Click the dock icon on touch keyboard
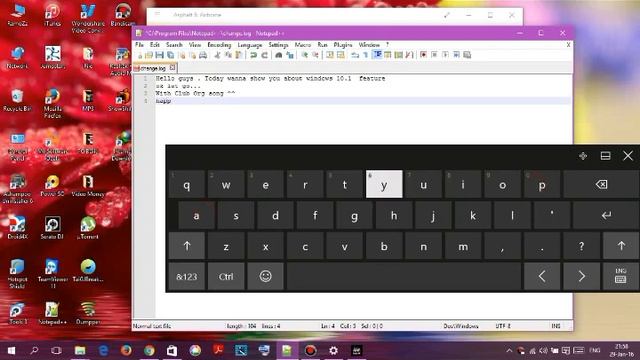This screenshot has width=640, height=360. coord(605,156)
